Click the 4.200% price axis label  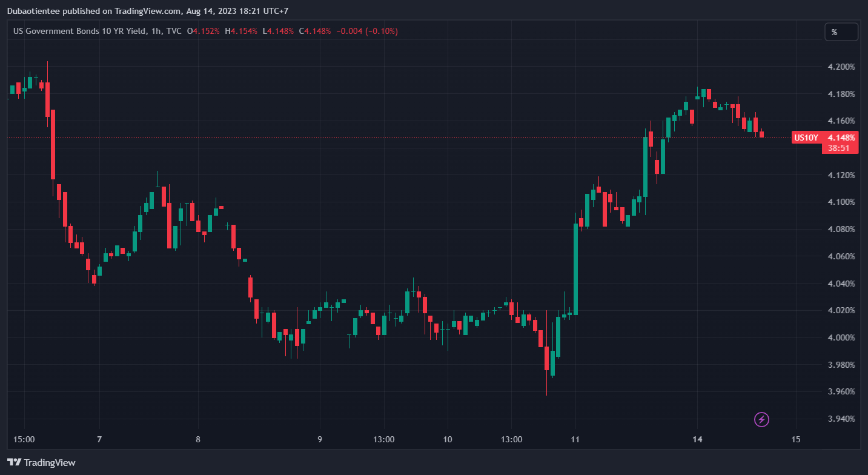(x=841, y=67)
